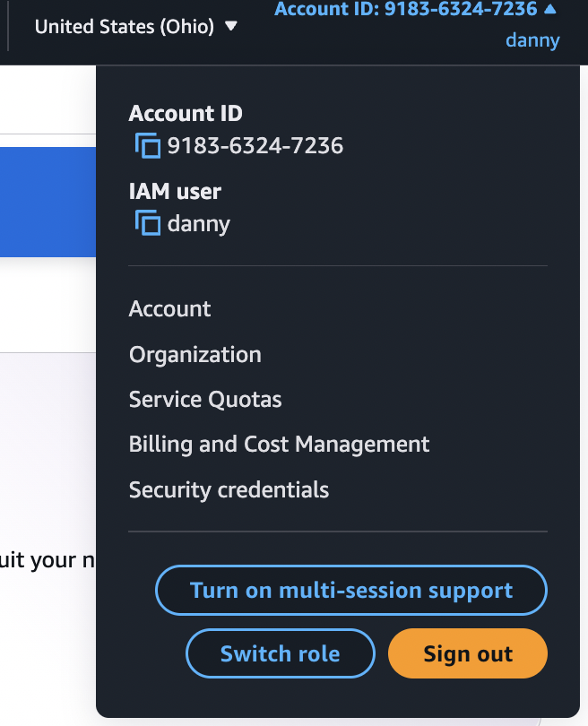The width and height of the screenshot is (588, 726).
Task: Open the United States (Ohio) region selector
Action: [x=125, y=27]
